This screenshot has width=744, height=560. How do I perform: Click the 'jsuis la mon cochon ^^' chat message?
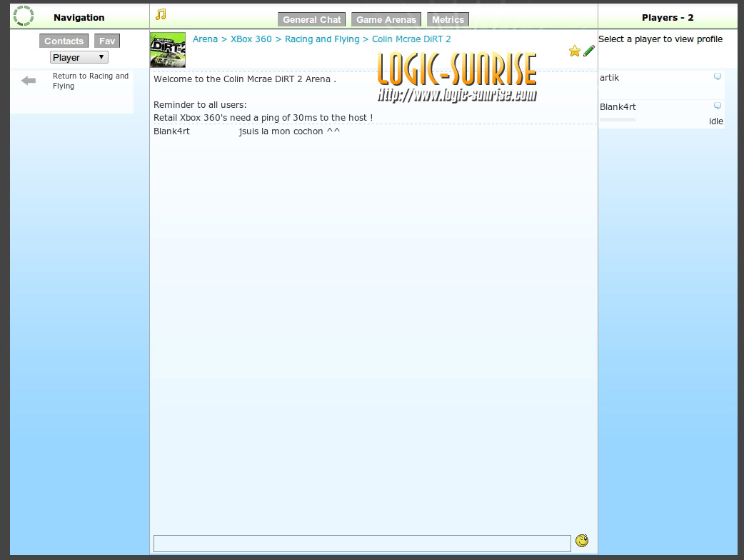(289, 131)
